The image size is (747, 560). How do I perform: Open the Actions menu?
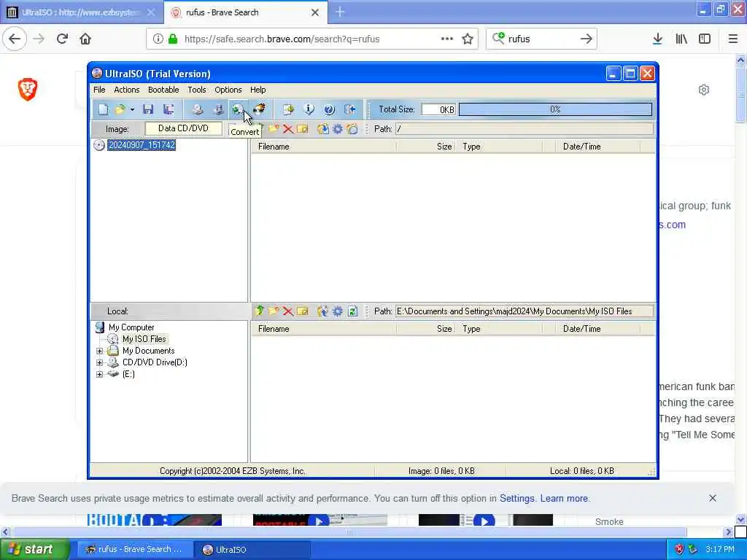(127, 90)
